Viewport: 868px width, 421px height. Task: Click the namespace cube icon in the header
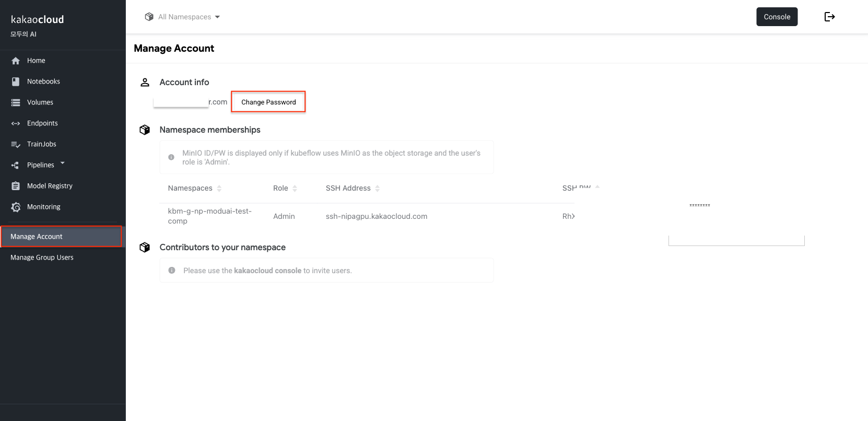click(149, 17)
